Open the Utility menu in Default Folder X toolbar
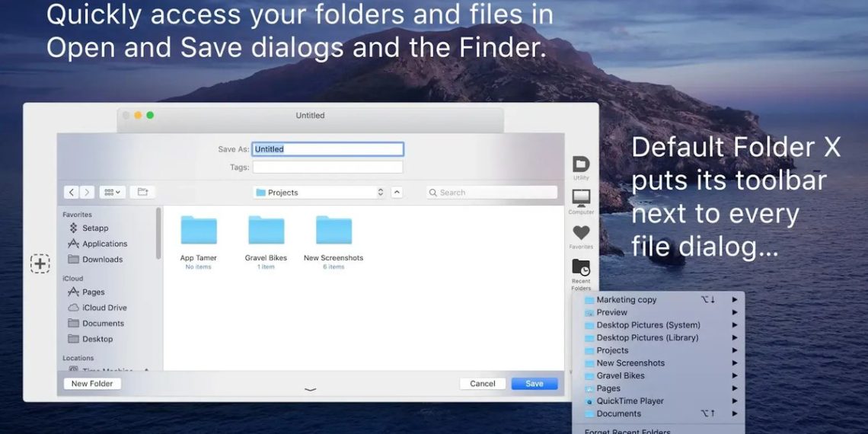 point(581,165)
